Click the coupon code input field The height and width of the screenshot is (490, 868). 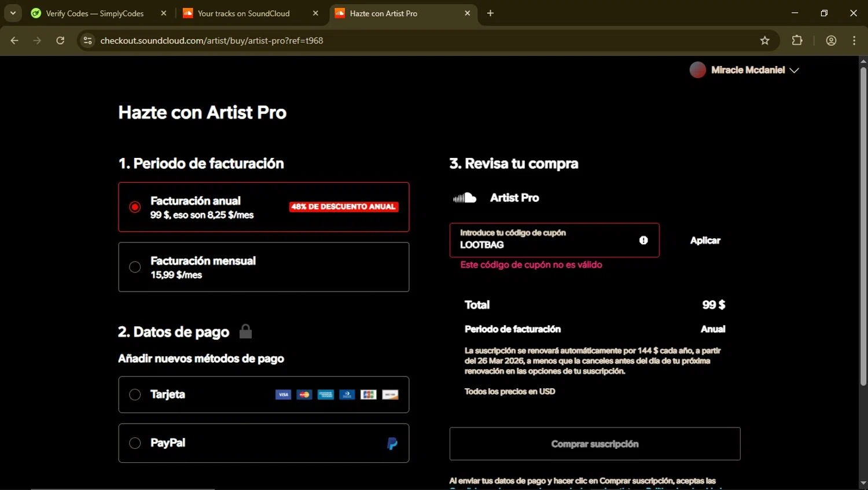click(x=554, y=240)
